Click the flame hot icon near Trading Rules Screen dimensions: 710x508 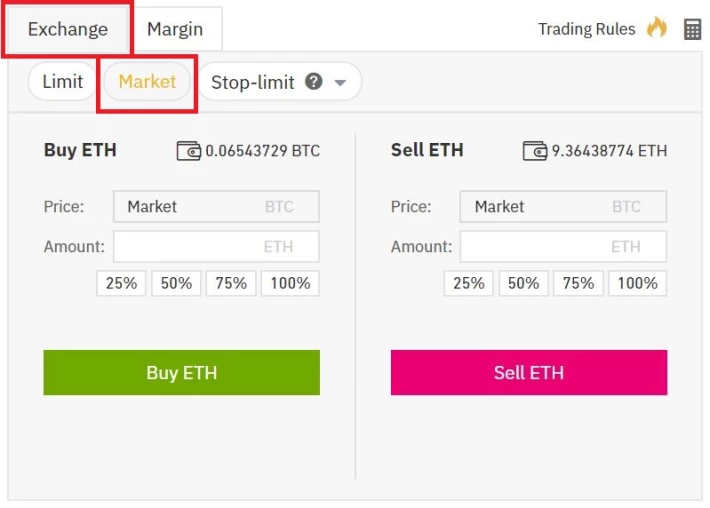[657, 28]
